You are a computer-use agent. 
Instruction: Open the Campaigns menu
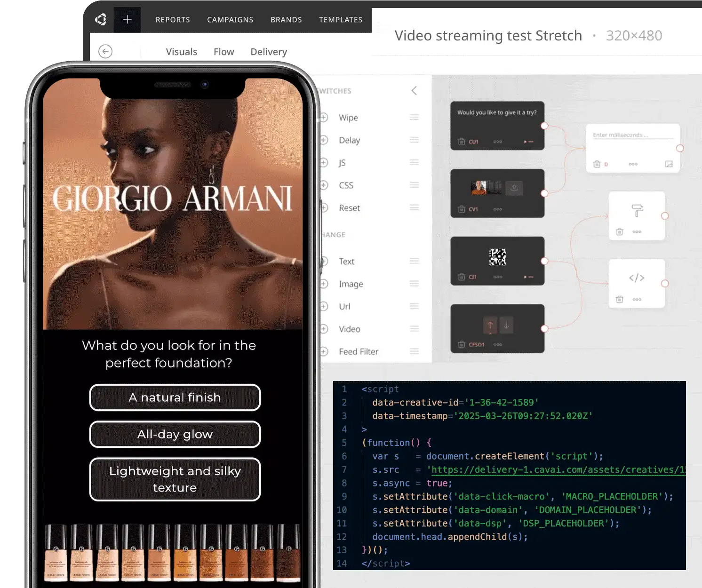pos(230,20)
